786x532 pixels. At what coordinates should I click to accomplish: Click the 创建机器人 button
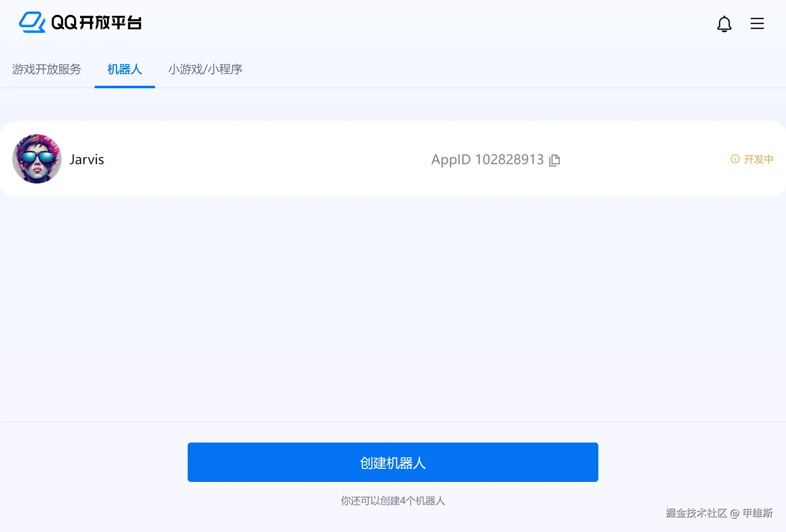click(393, 462)
